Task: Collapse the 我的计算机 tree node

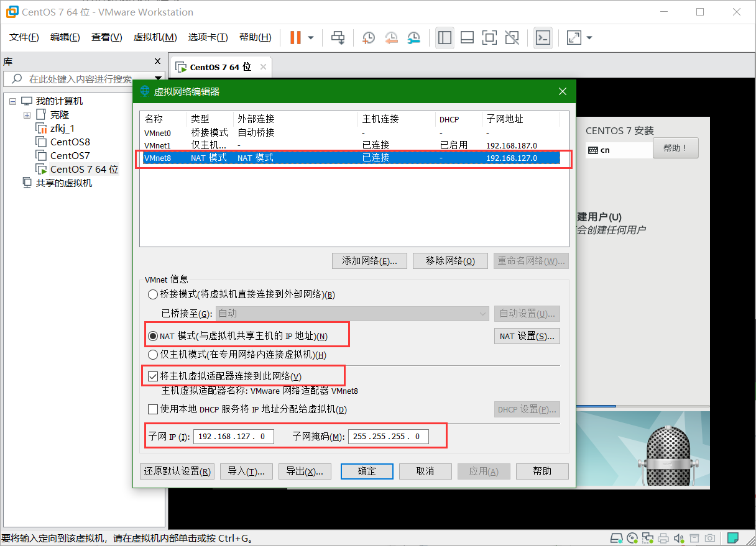Action: [x=13, y=101]
